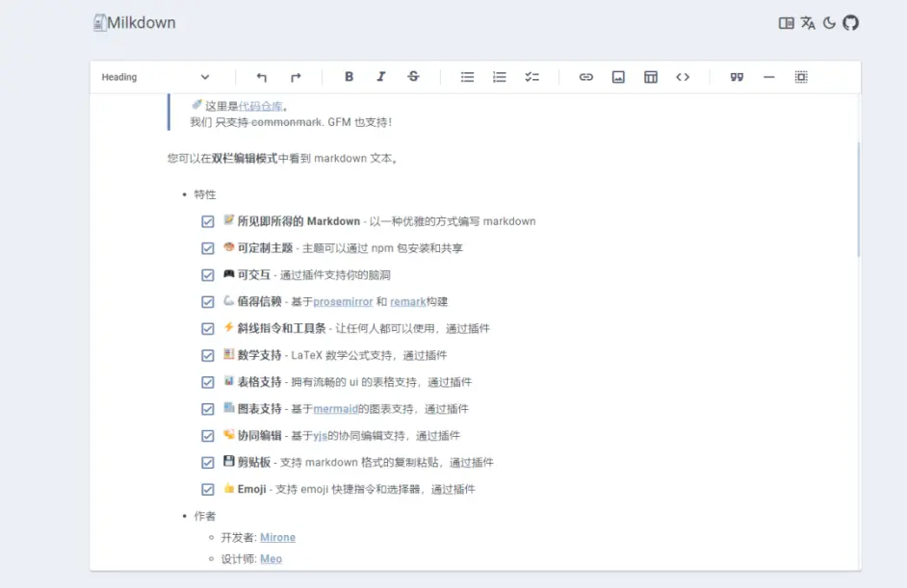
Task: Click the 特性 list heading text
Action: [x=205, y=194]
